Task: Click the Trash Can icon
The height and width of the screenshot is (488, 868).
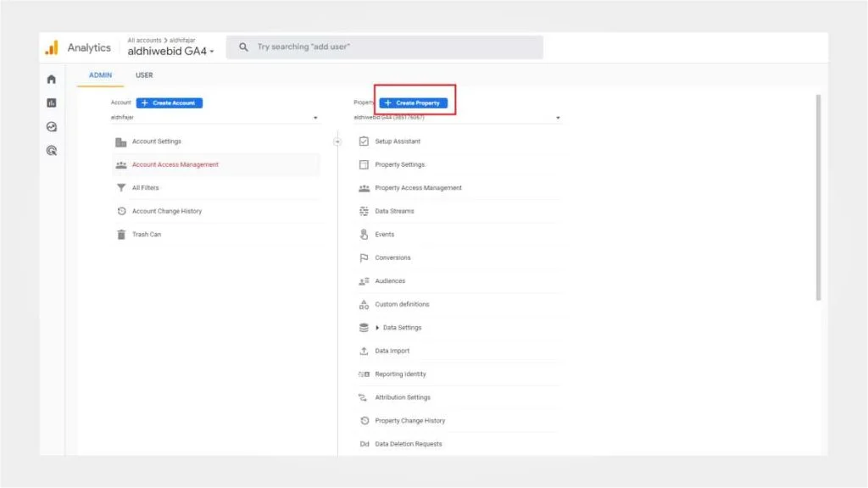Action: [121, 235]
